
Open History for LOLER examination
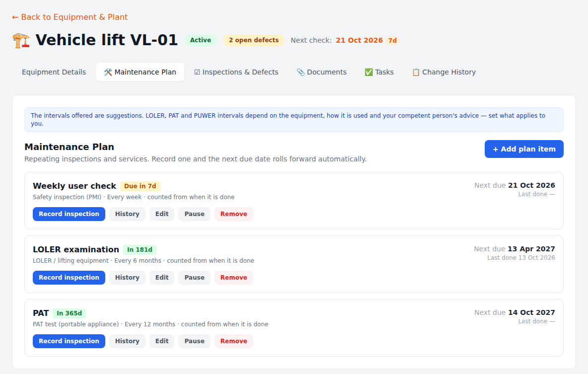[x=127, y=278]
